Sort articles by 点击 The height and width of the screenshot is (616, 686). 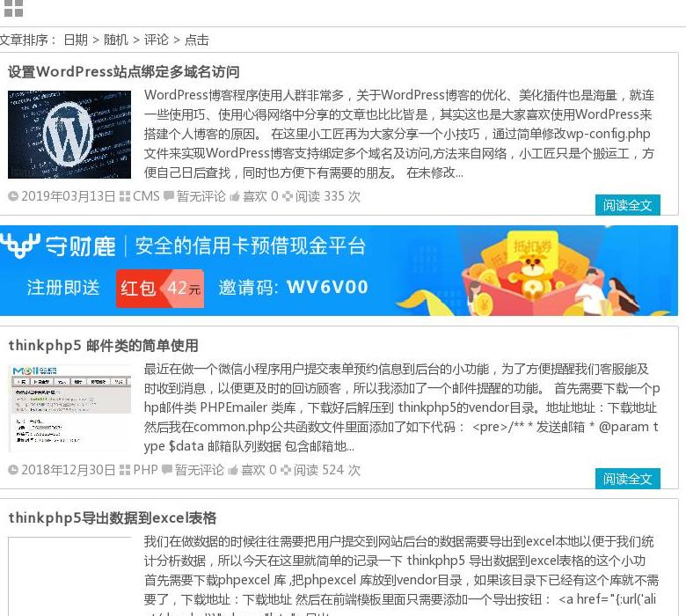click(x=196, y=40)
